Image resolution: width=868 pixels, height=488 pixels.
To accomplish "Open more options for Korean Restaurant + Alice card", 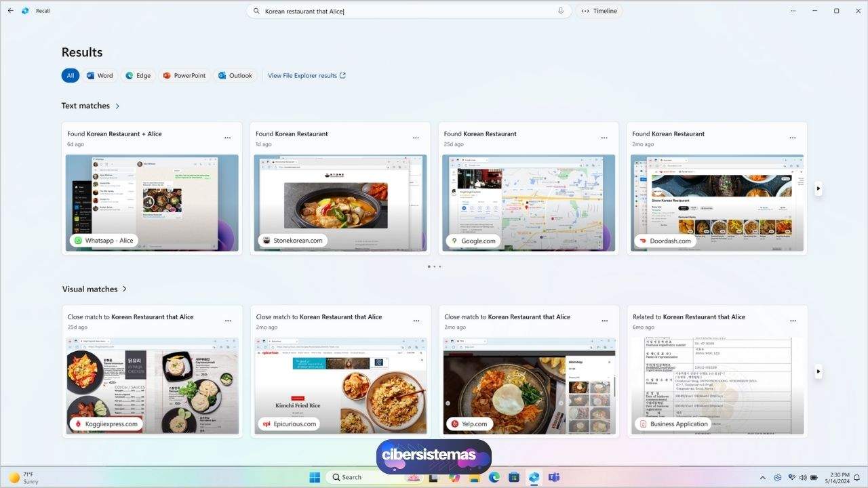I will [227, 138].
